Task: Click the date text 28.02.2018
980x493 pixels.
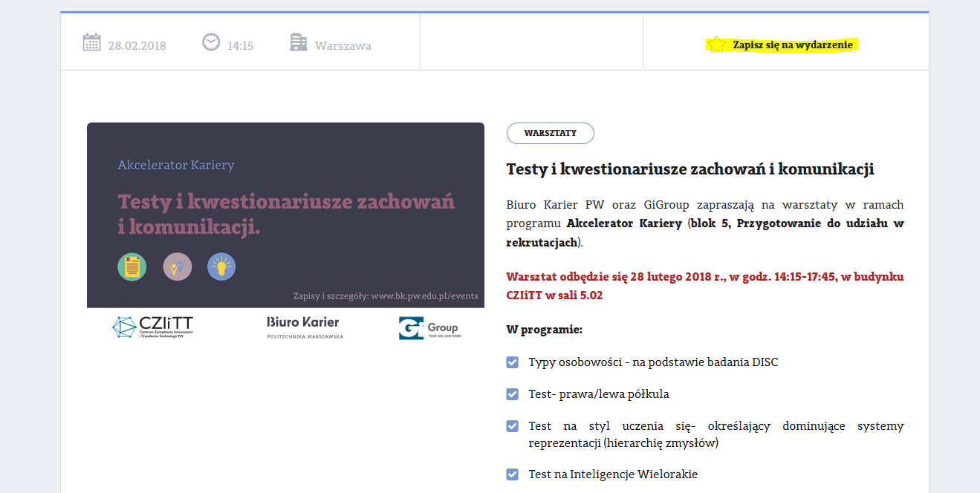Action: 137,46
